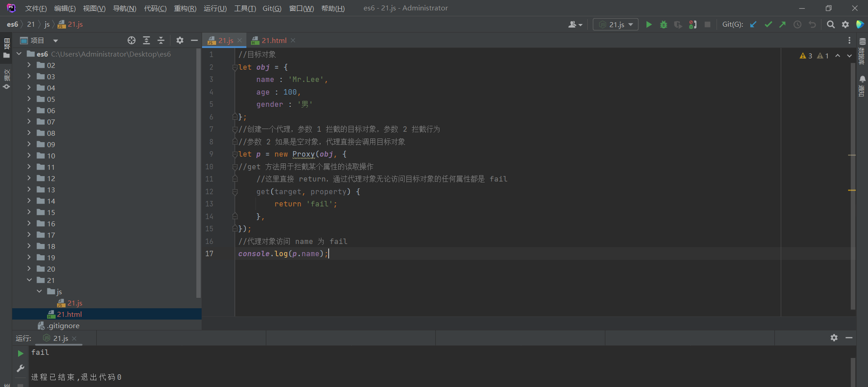Collapse all in project panel

click(x=161, y=40)
